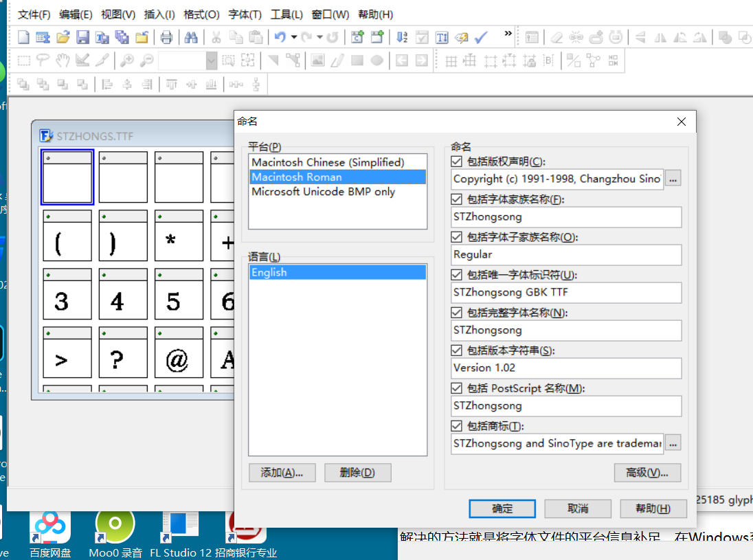Click the AutoNaming tag lightning icon
753x560 pixels.
462,38
